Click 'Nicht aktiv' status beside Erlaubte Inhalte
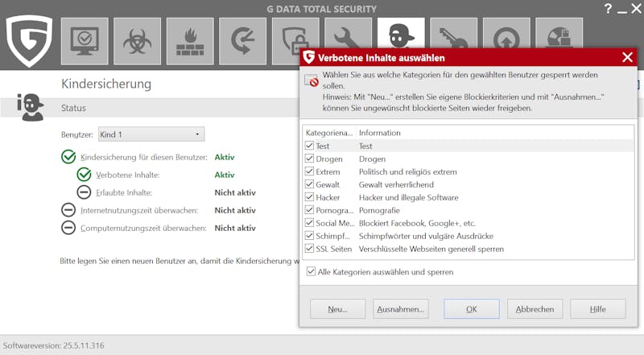Image resolution: width=644 pixels, height=355 pixels. [x=235, y=192]
